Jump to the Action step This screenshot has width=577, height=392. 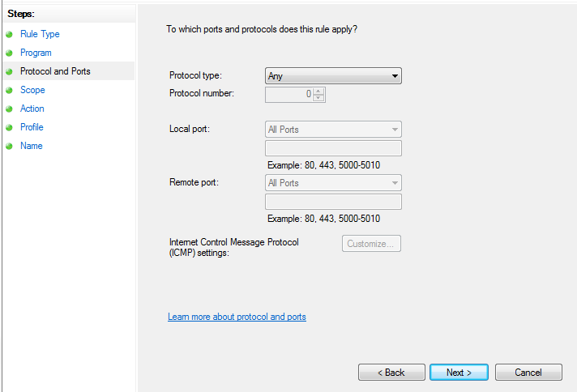[32, 109]
